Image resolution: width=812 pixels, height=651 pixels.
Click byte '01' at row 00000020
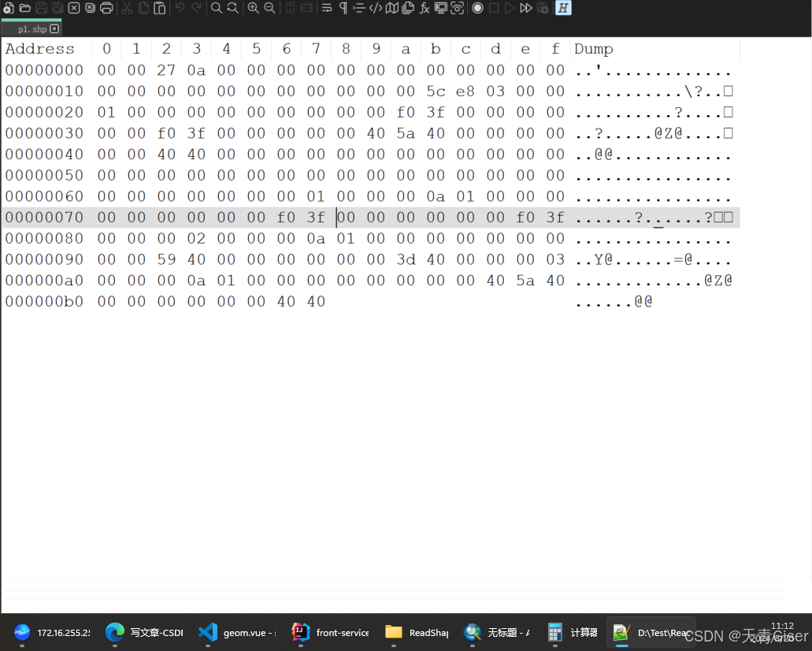(x=106, y=112)
